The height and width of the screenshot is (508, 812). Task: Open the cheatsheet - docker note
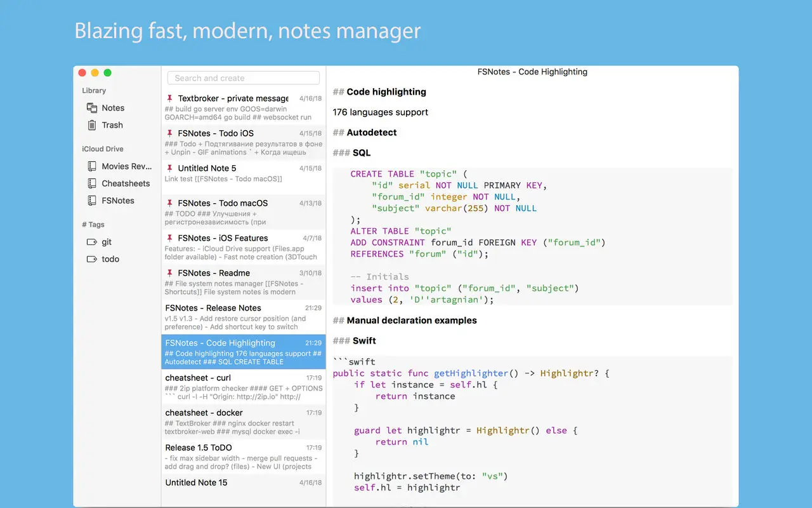243,422
